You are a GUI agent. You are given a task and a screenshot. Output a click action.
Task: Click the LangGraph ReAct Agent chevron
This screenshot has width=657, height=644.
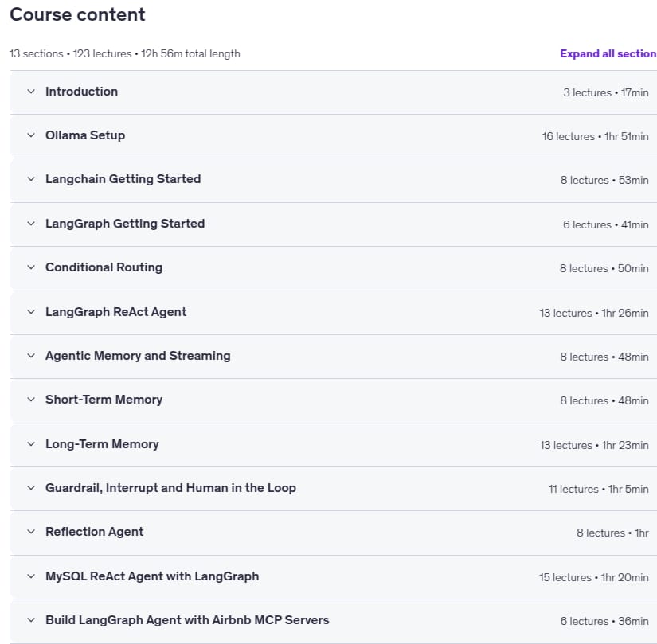[31, 312]
